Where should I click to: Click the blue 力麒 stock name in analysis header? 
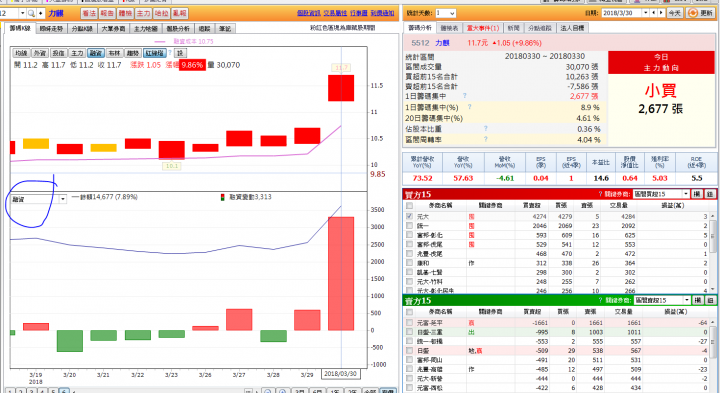click(442, 43)
